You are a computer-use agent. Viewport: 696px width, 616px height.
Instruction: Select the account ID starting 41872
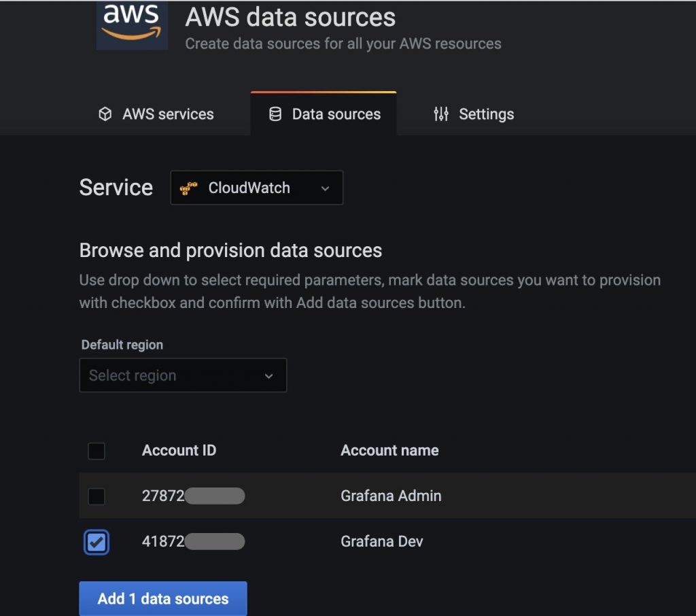(193, 541)
